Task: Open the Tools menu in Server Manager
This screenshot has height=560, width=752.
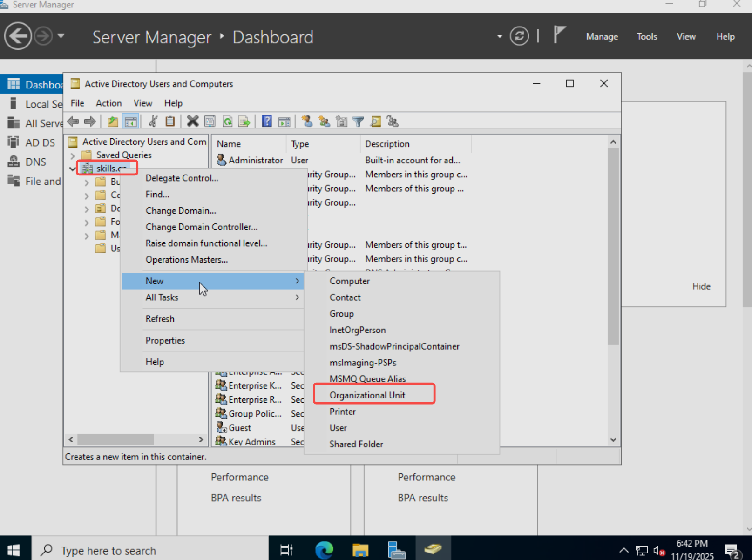Action: [x=647, y=36]
